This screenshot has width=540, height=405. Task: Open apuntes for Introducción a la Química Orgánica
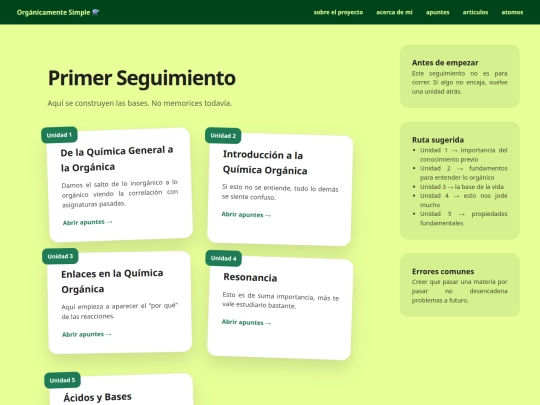tap(246, 215)
